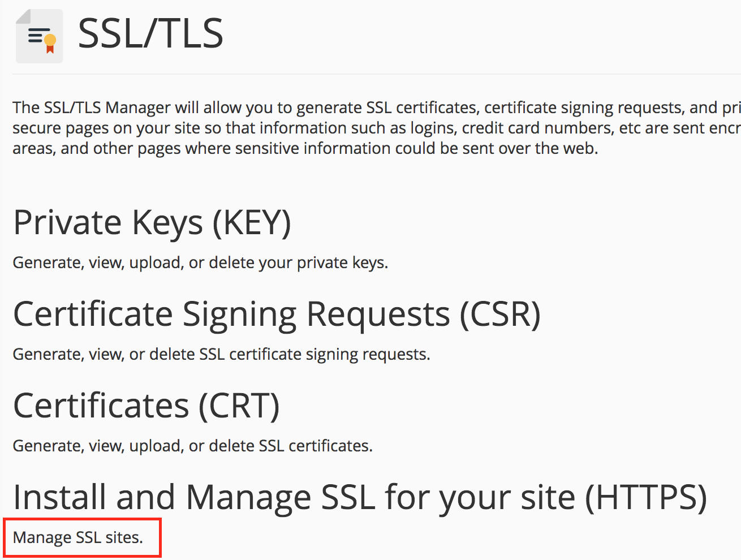This screenshot has width=741, height=560.
Task: Click the first line of the SSL/TLS Manager description
Action: [377, 107]
